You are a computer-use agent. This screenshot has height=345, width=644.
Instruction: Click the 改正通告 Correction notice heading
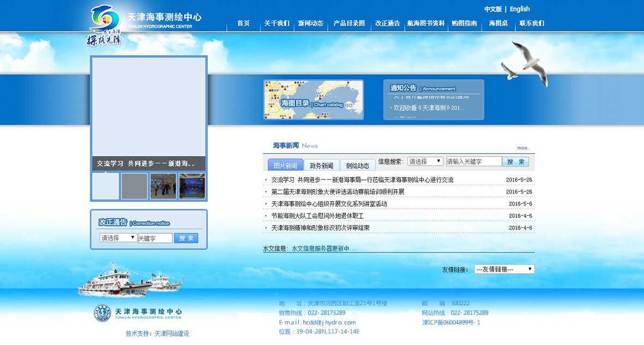pyautogui.click(x=134, y=222)
